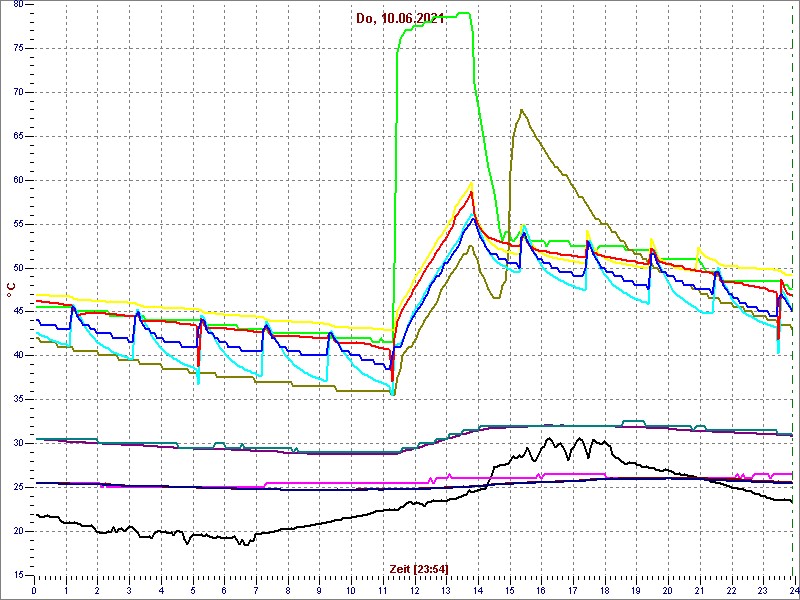Click hour 24 on the time axis
Image resolution: width=800 pixels, height=600 pixels.
(x=793, y=590)
